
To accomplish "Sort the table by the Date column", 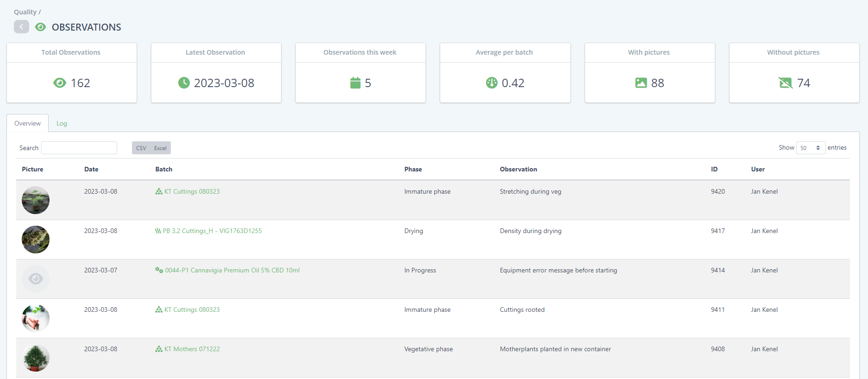I will click(x=91, y=169).
